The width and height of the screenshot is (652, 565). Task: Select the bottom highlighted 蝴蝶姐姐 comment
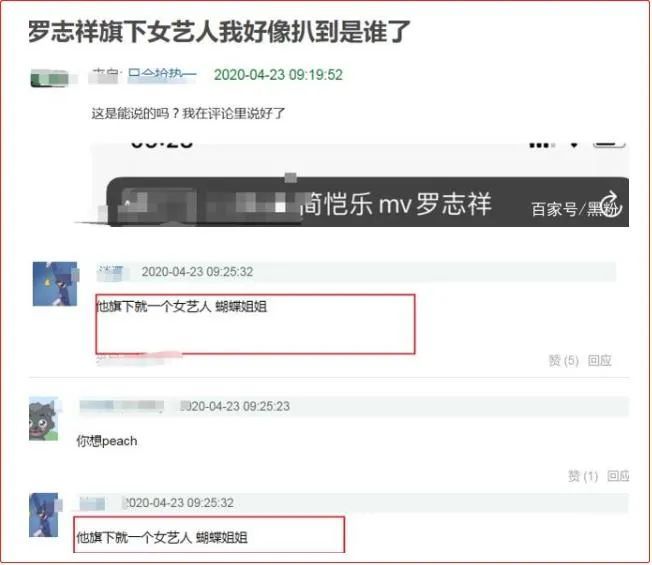[x=162, y=538]
